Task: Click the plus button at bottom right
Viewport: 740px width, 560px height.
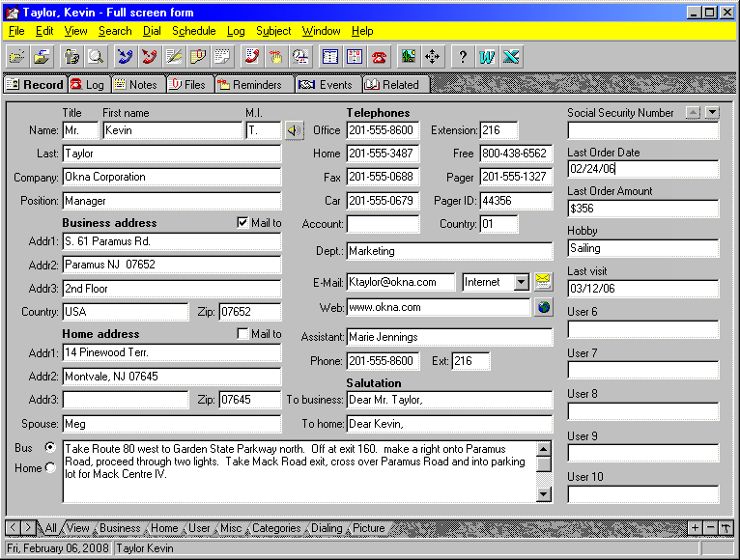Action: 695,528
